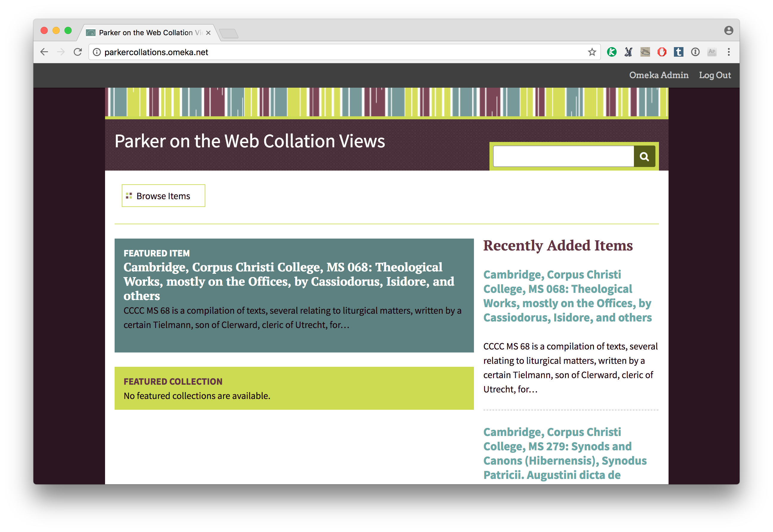Open the recently added MS 279 Synods link

(565, 453)
